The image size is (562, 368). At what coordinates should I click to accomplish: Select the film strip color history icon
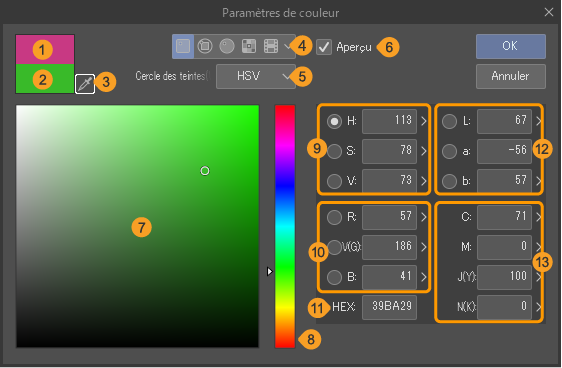[271, 46]
